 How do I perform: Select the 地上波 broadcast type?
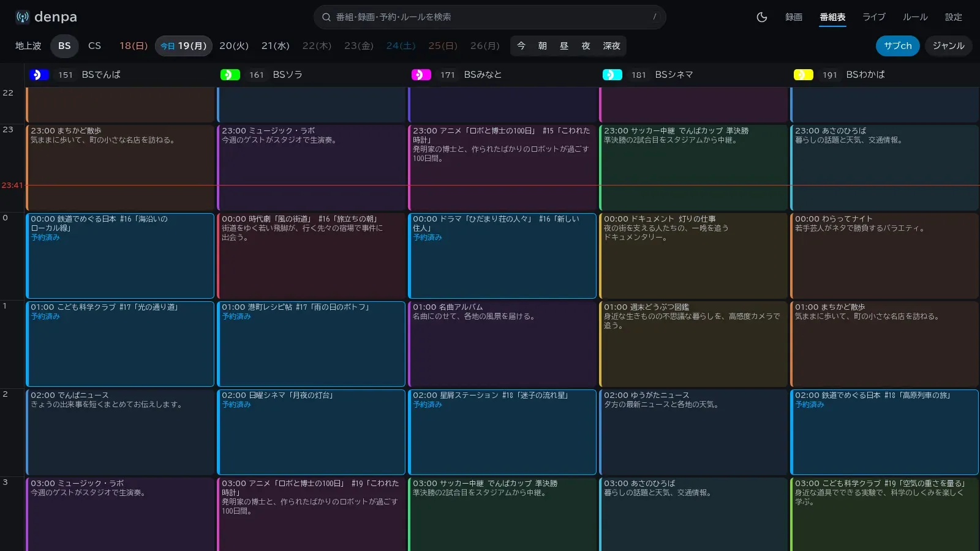[x=28, y=46]
